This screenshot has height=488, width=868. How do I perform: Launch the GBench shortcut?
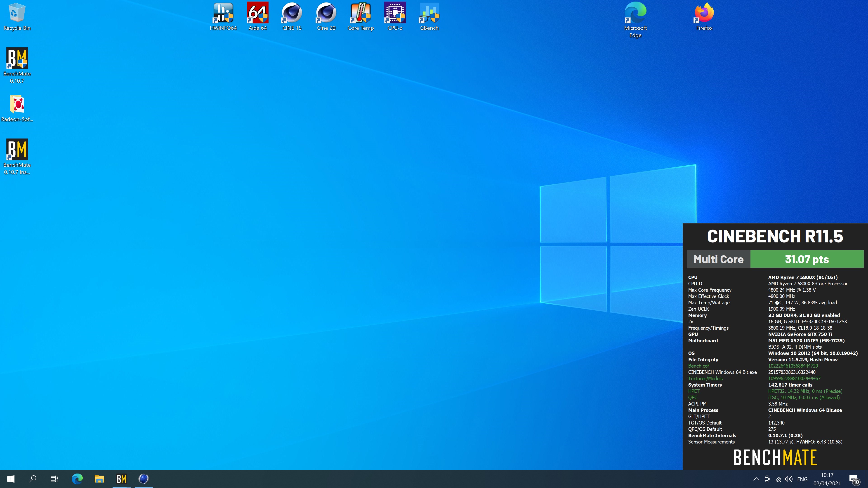[429, 17]
